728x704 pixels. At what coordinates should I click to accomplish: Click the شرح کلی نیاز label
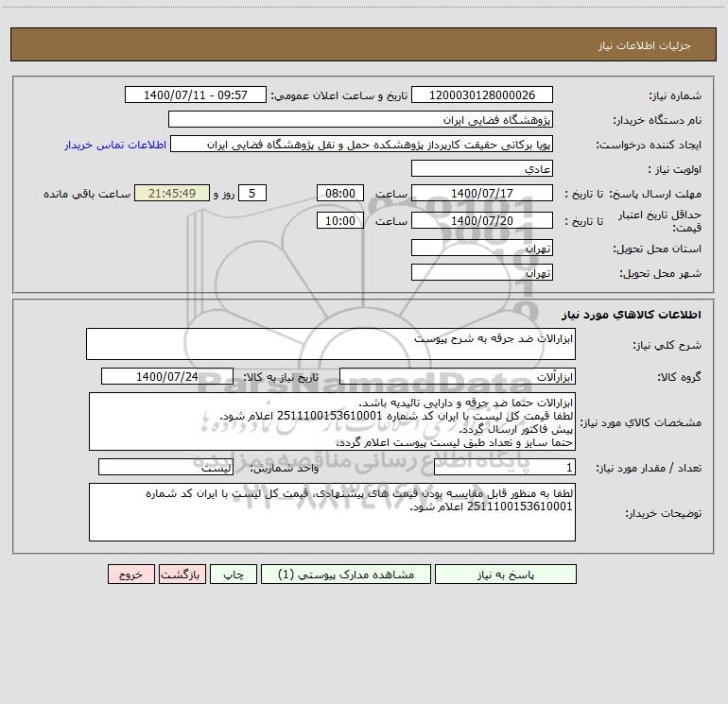point(667,345)
